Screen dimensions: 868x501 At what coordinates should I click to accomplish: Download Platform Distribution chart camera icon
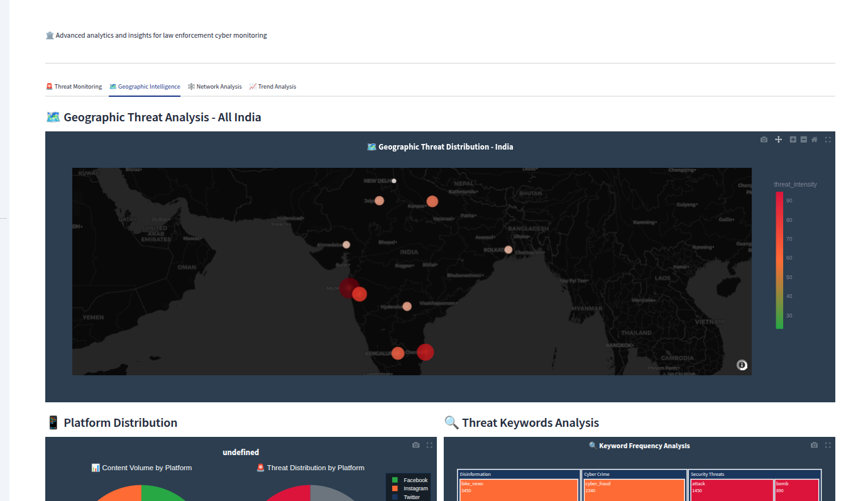[x=415, y=445]
